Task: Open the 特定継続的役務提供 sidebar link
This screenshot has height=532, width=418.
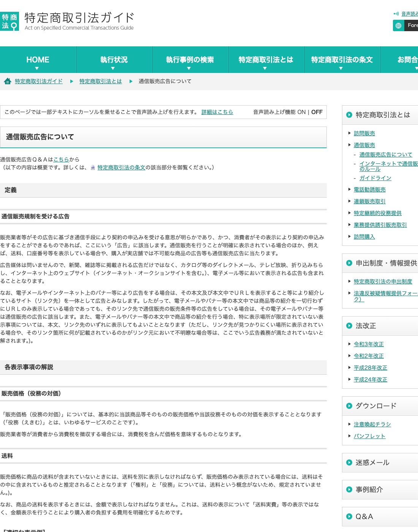Action: tap(378, 213)
